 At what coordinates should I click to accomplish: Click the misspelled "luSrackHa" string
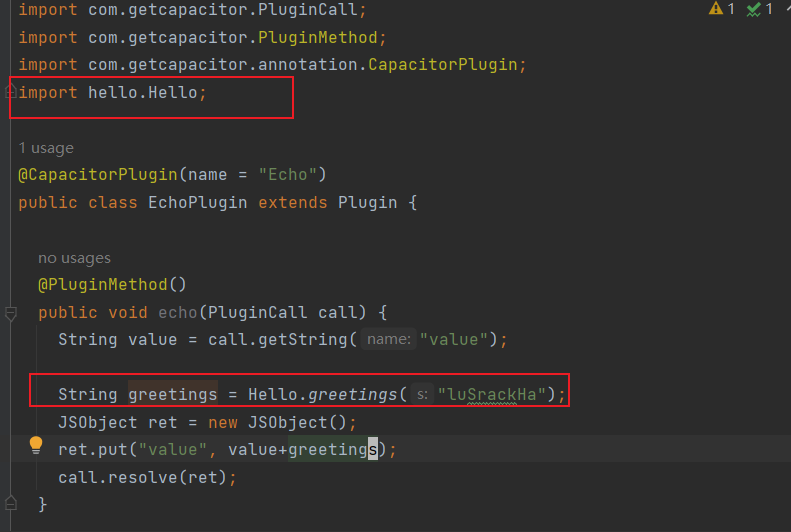pyautogui.click(x=493, y=395)
